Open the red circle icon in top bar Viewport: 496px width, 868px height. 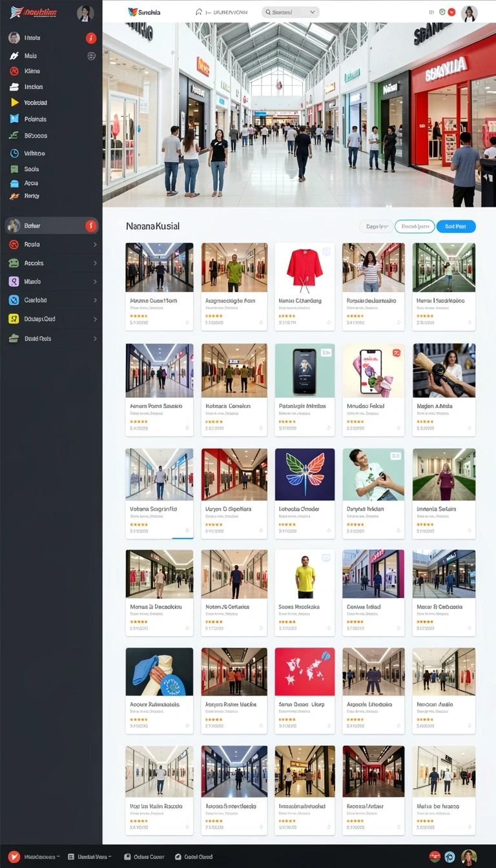pos(452,12)
